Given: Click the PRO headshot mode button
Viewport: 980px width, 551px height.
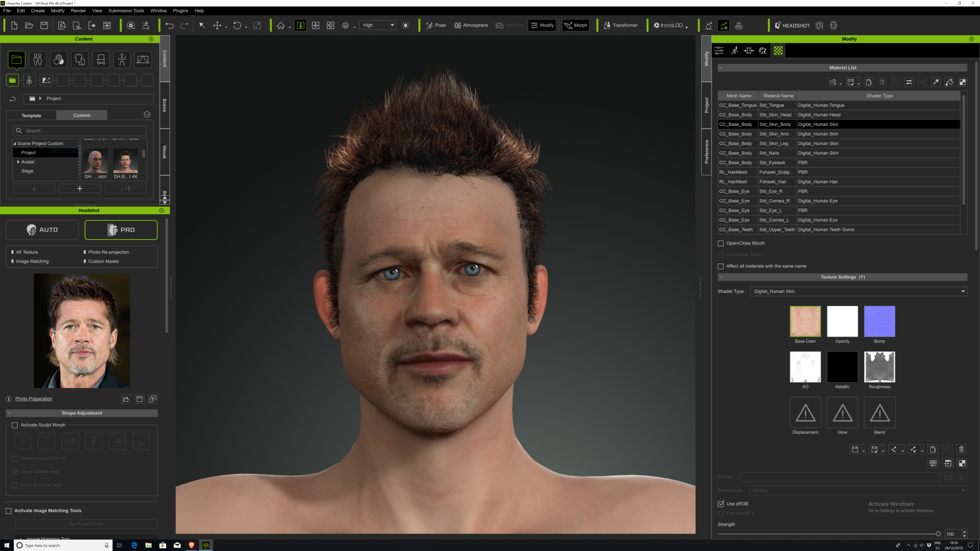Looking at the screenshot, I should pyautogui.click(x=121, y=230).
